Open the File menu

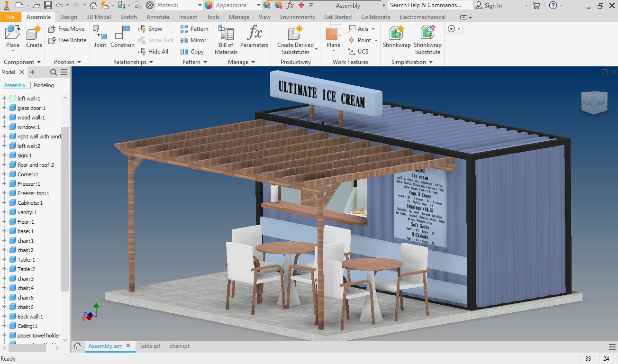(x=10, y=17)
